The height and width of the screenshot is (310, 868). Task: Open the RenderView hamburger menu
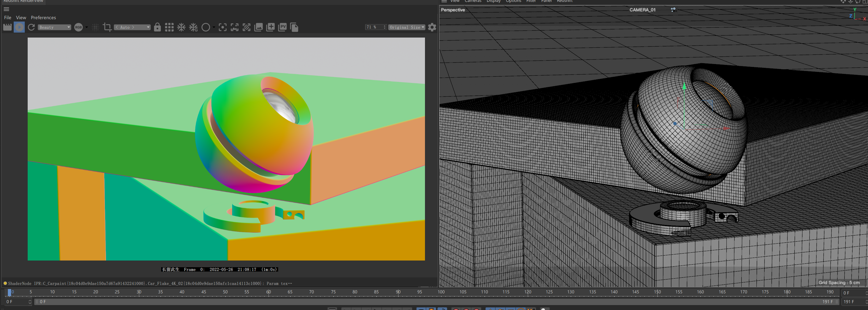point(6,9)
